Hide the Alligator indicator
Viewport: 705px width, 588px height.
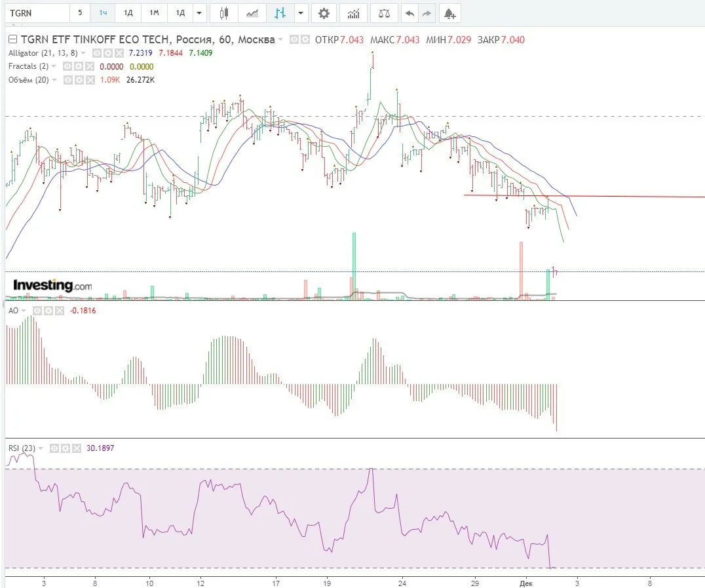pos(97,53)
